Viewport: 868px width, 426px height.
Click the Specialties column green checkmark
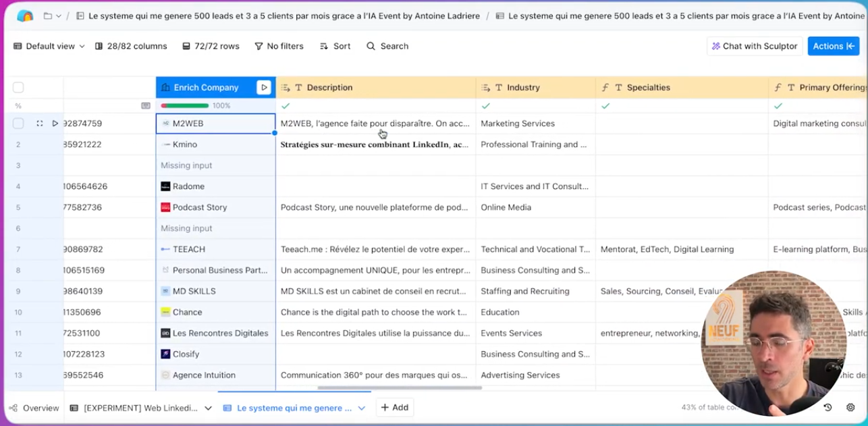605,106
